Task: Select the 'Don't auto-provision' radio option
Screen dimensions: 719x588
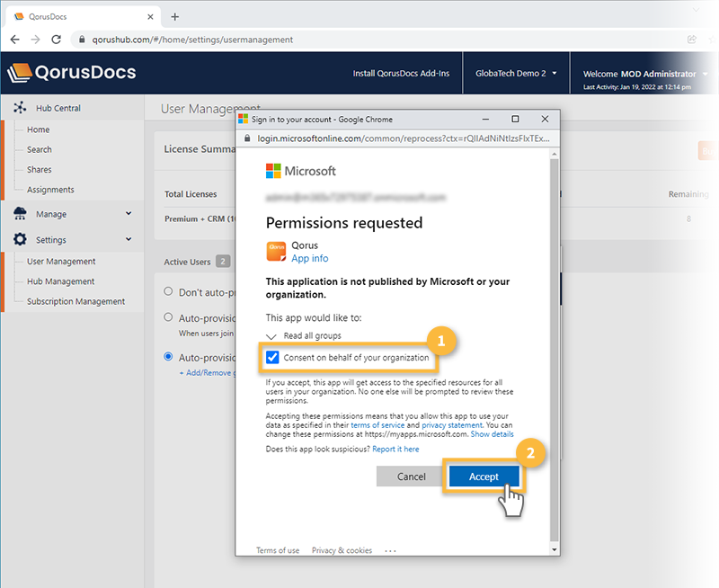Action: tap(167, 290)
